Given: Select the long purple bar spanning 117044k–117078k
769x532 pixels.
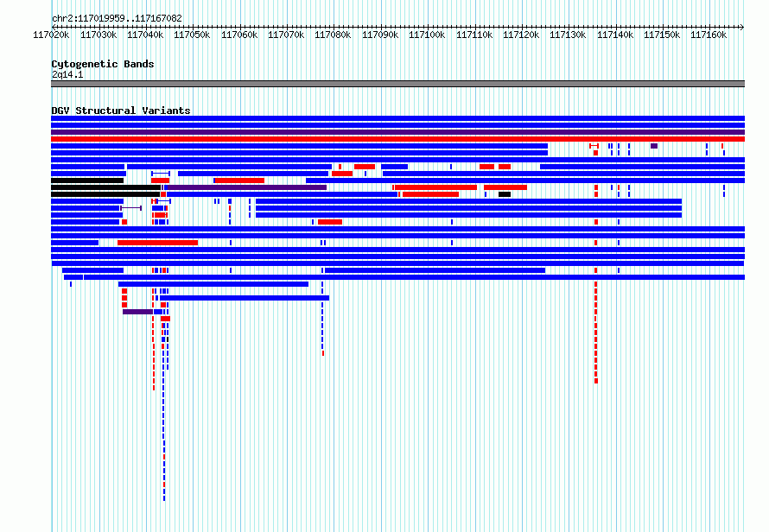Looking at the screenshot, I should 247,187.
